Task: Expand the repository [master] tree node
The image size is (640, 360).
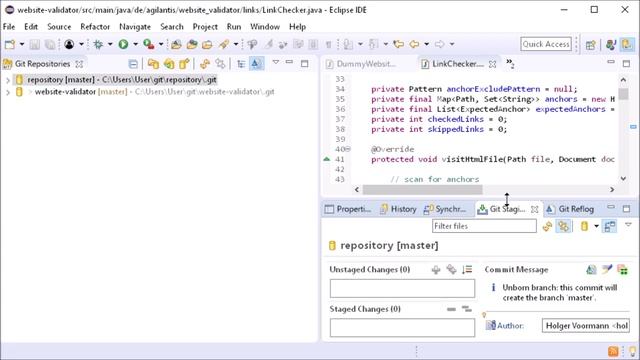Action: pos(7,80)
